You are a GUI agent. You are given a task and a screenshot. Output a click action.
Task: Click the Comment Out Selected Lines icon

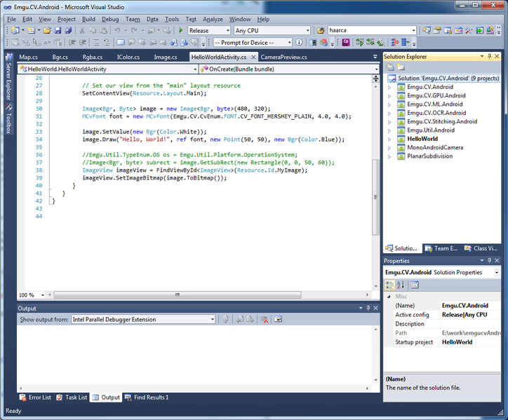(x=96, y=43)
